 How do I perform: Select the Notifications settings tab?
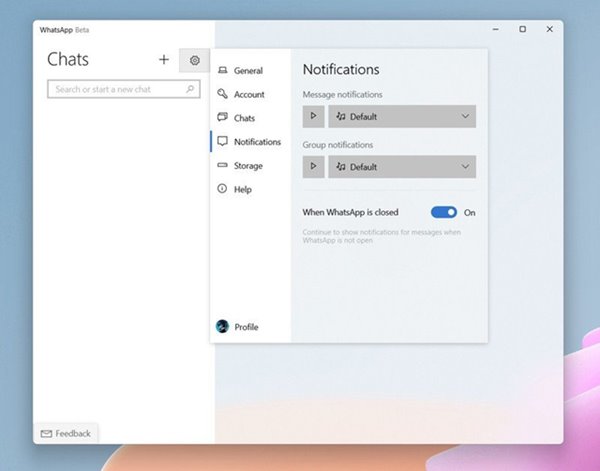click(256, 142)
